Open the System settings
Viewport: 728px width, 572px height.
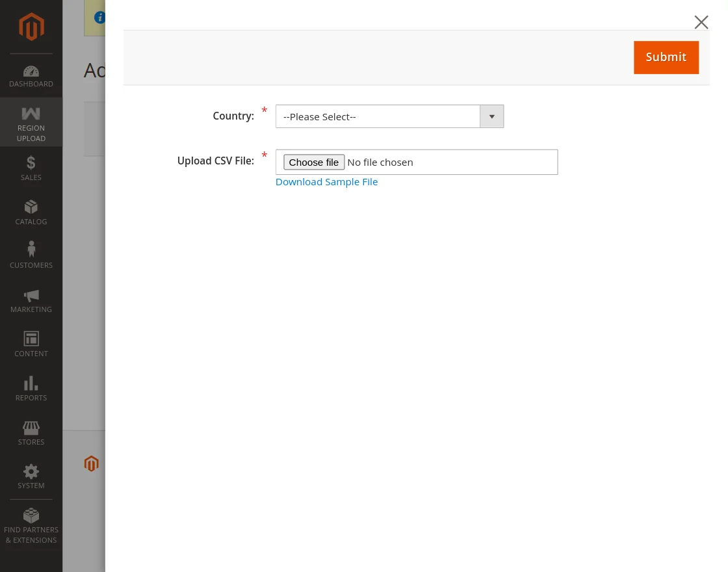tap(31, 476)
